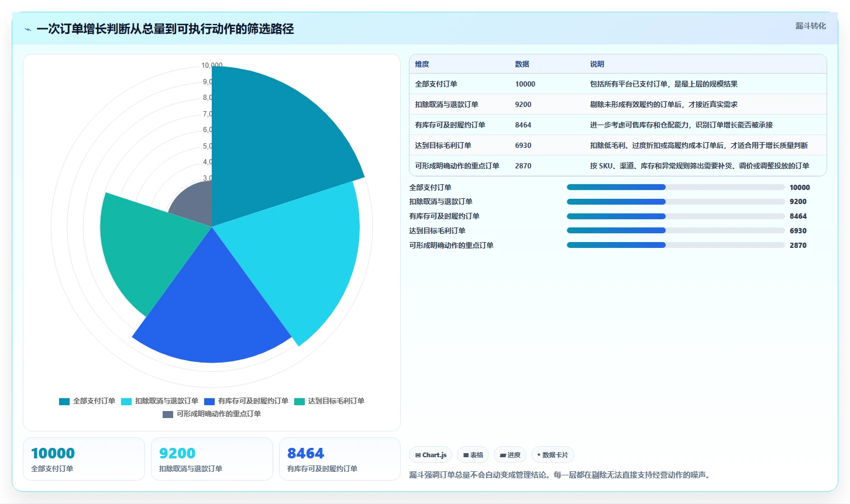Click the 数据 column header
This screenshot has height=504, width=850.
522,64
